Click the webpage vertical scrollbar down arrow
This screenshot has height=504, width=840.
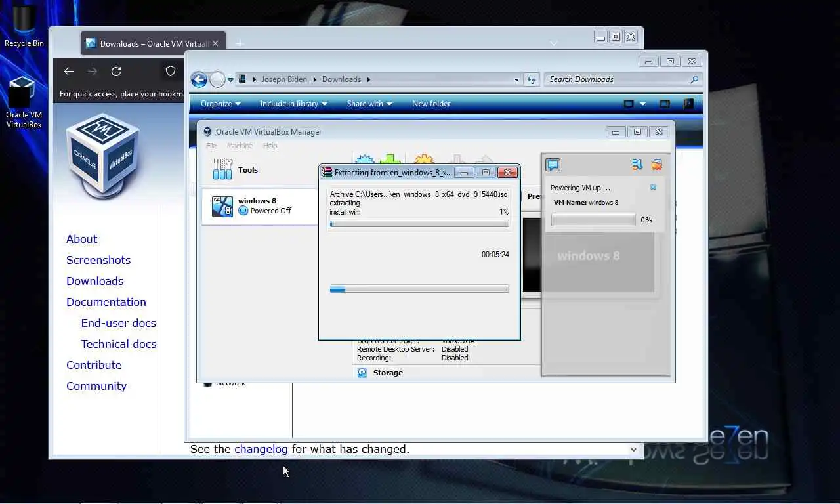pyautogui.click(x=633, y=450)
